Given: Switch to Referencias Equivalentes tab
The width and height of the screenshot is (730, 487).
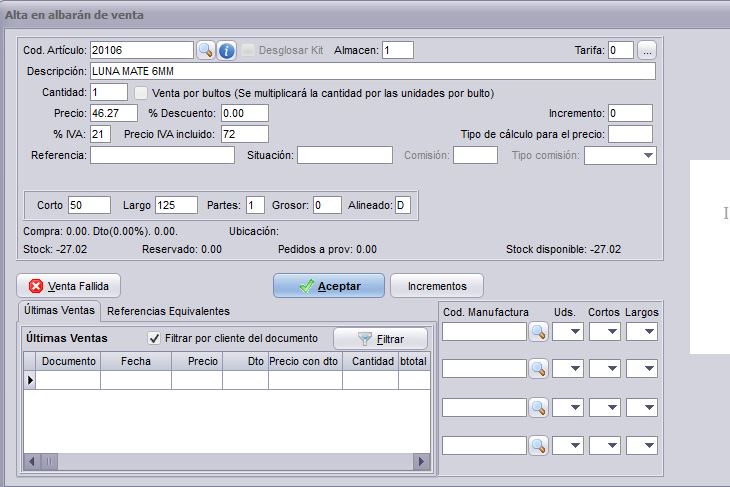Looking at the screenshot, I should coord(168,311).
